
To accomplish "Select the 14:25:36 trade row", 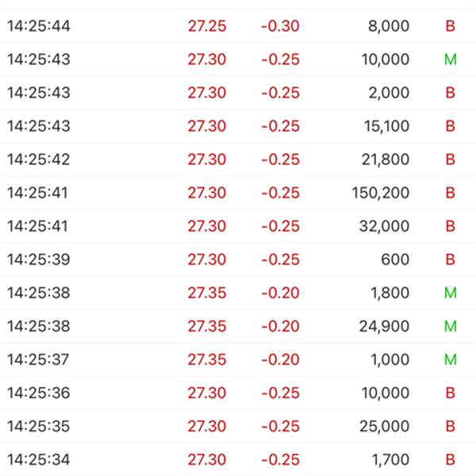I will [238, 393].
